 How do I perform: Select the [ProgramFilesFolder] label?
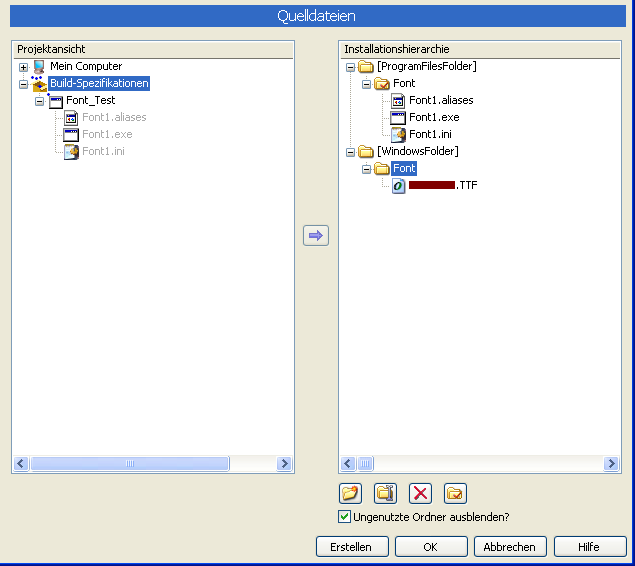point(427,66)
